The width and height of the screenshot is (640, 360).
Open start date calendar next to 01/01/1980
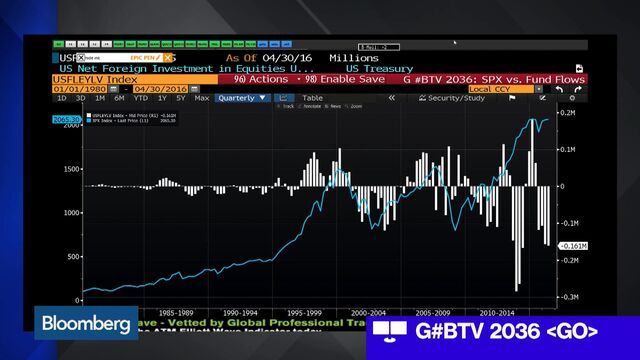pyautogui.click(x=113, y=89)
